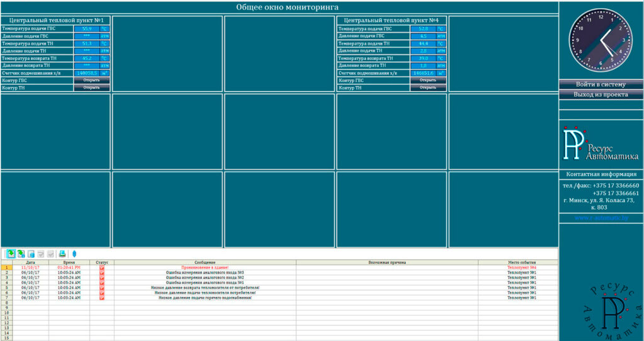Screen dimensions: 644x341
Task: Open Контур ГВС for heating point №4
Action: coord(428,81)
